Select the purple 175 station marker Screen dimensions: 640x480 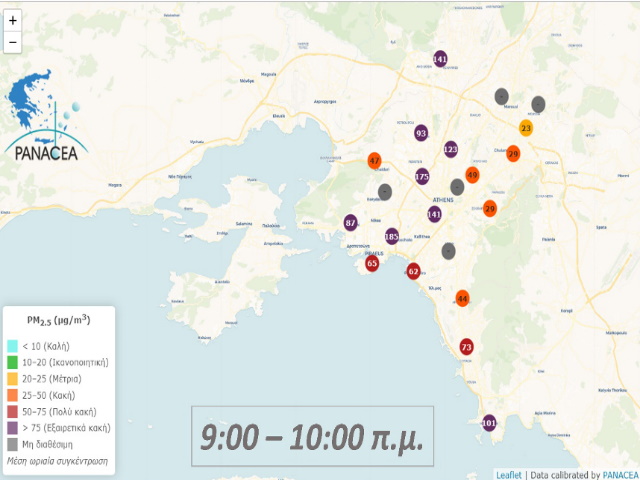[x=422, y=177]
